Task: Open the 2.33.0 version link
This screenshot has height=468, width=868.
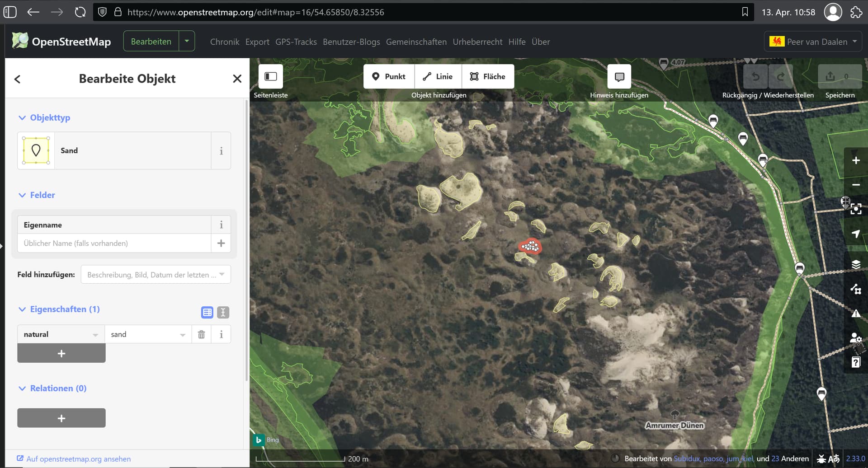Action: tap(855, 459)
